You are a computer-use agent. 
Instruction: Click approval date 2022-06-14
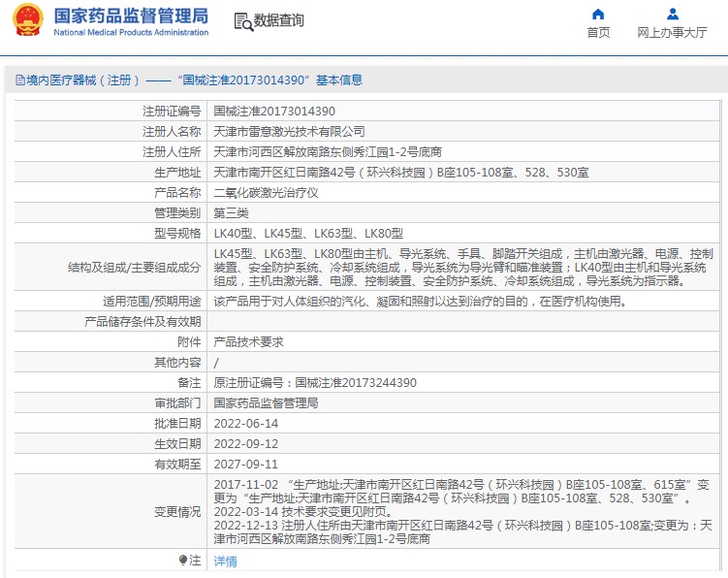(x=245, y=424)
